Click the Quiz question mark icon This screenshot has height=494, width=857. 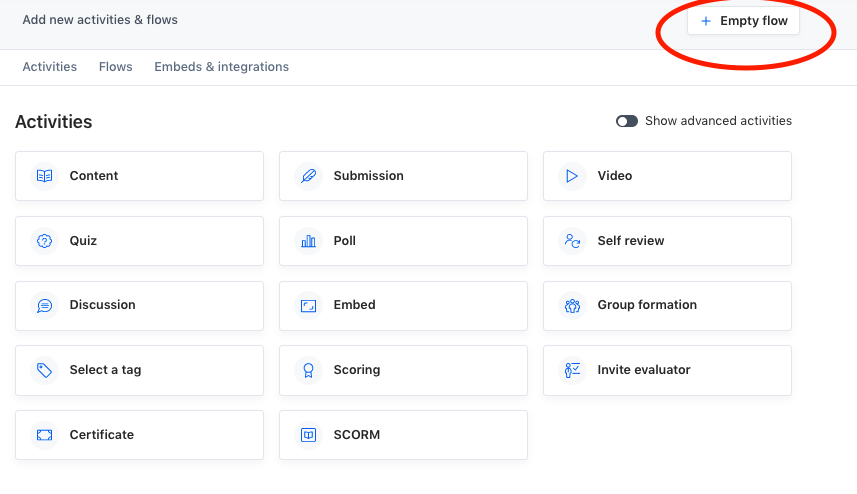tap(44, 241)
